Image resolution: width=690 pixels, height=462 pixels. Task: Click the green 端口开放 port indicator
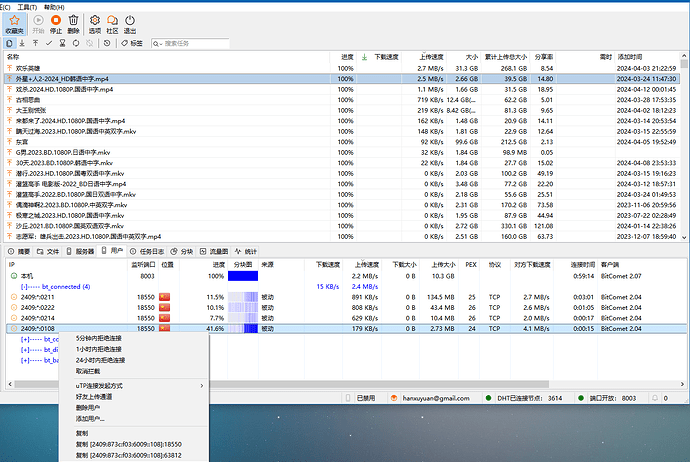[581, 398]
